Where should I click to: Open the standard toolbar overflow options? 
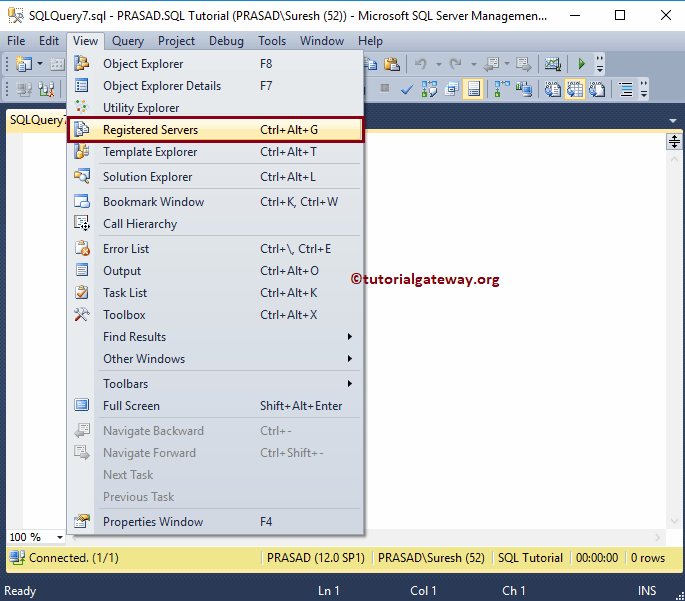pos(600,64)
